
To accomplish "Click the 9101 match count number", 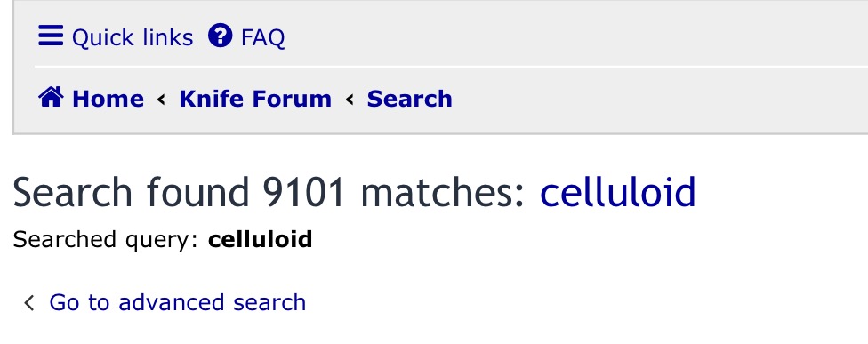I will coord(304,193).
